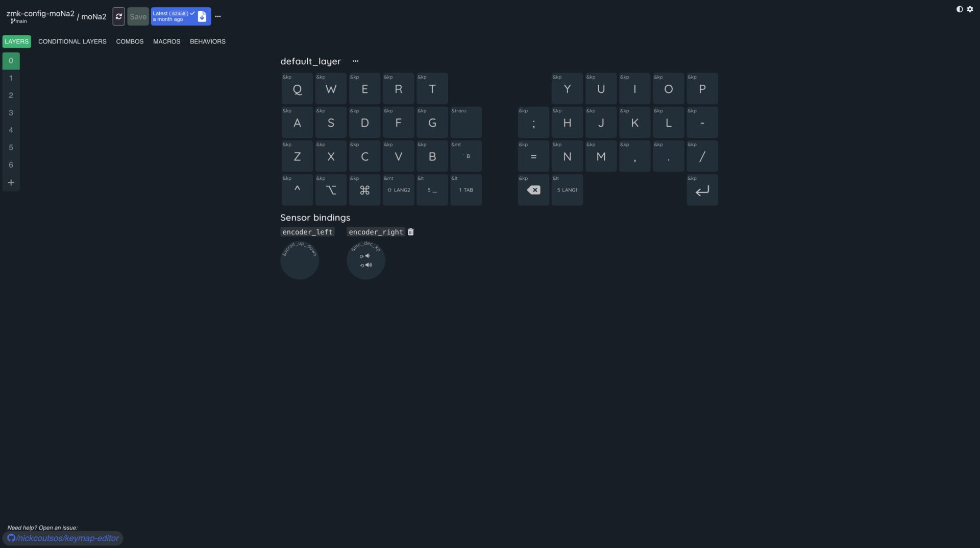
Task: Click the encoder_right volume dial
Action: tap(366, 260)
